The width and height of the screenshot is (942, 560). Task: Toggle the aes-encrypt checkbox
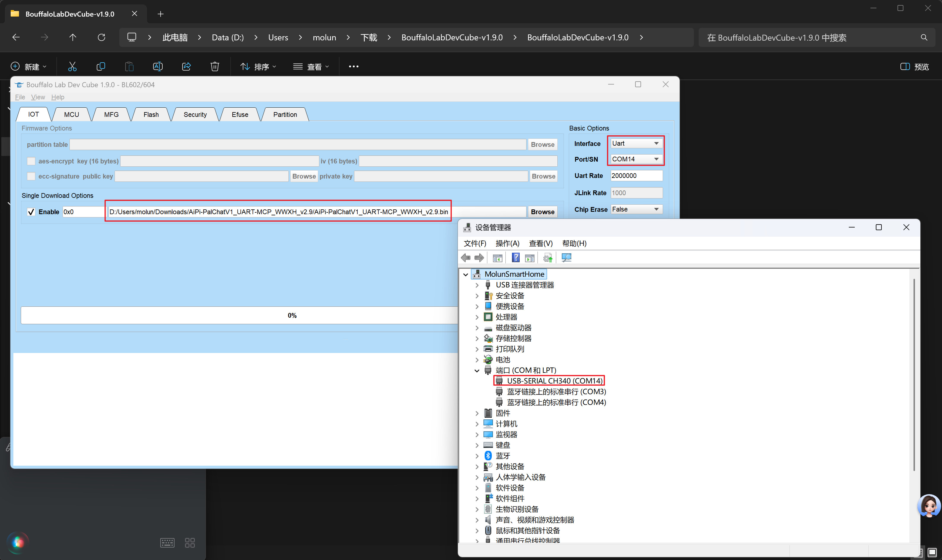click(31, 161)
